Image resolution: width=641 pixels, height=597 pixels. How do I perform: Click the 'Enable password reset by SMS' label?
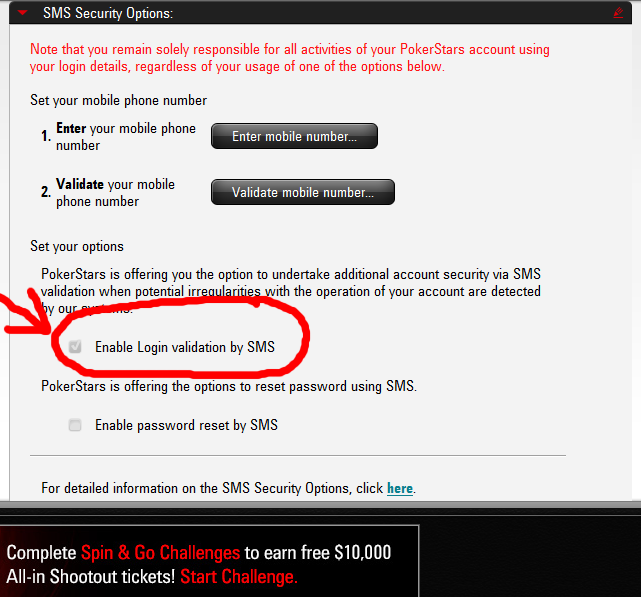click(186, 425)
